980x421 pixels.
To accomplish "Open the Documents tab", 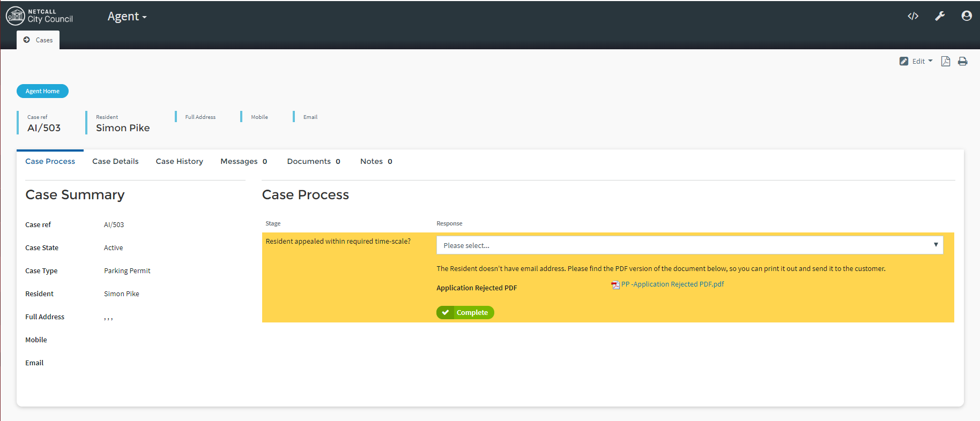I will [x=313, y=161].
